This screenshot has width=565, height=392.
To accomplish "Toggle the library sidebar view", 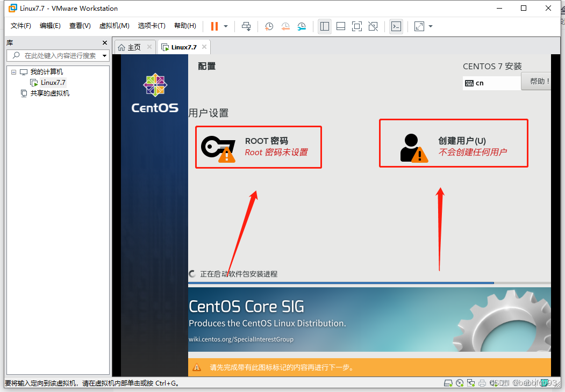I will click(x=325, y=26).
